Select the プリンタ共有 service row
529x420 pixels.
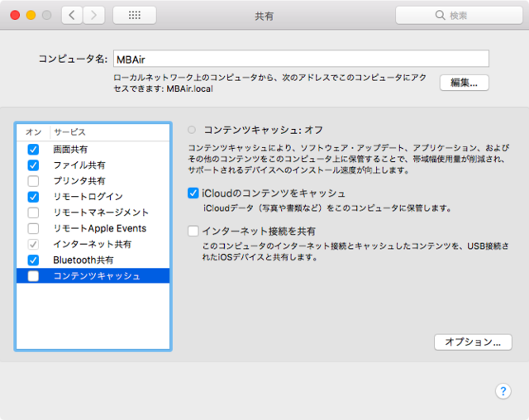[93, 181]
